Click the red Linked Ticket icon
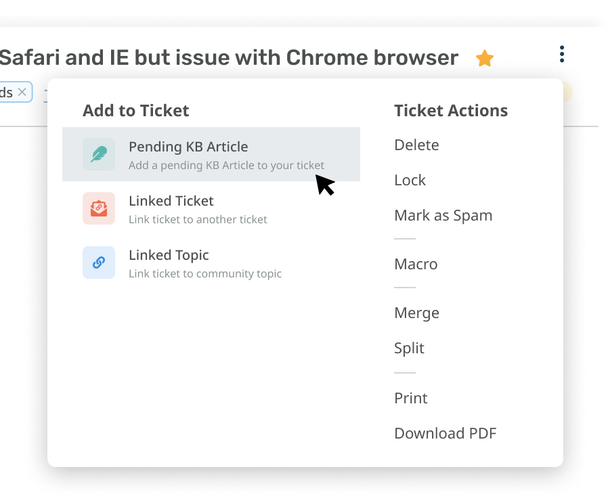The width and height of the screenshot is (608, 502). (99, 208)
